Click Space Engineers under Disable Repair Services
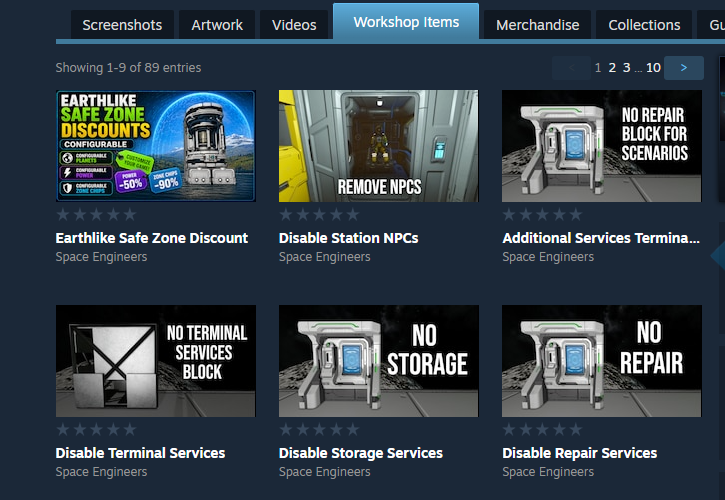The width and height of the screenshot is (725, 500). pos(548,472)
